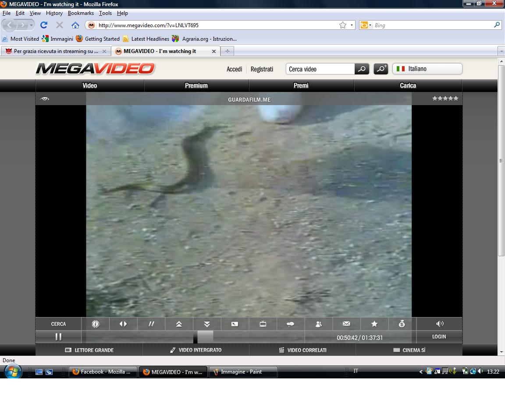The width and height of the screenshot is (505, 420).
Task: Click the double down-arrow icon in player
Action: [207, 324]
